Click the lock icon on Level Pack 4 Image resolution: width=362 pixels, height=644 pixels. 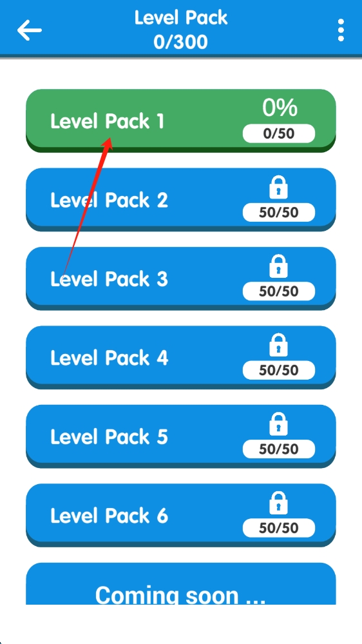click(x=278, y=346)
